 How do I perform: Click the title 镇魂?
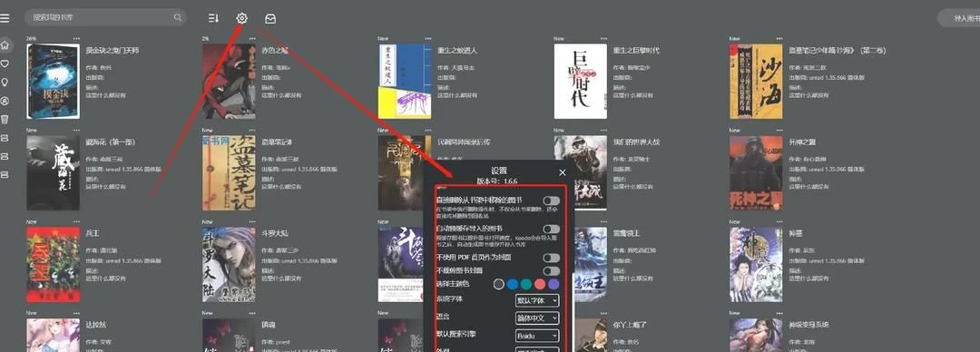coord(268,325)
